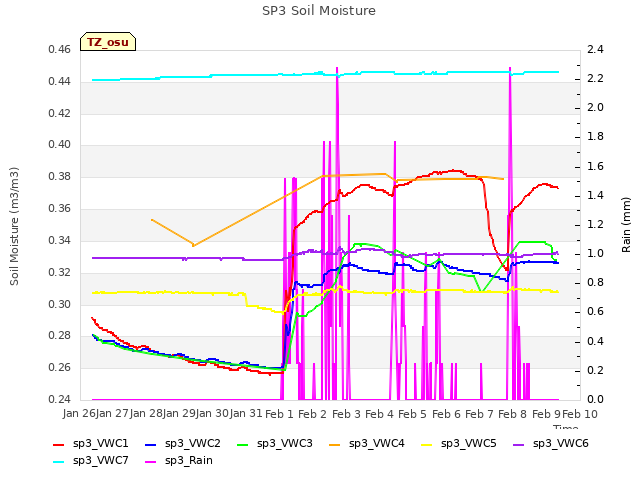Click the Jan 29 date tick label
The width and height of the screenshot is (640, 480).
[x=179, y=414]
